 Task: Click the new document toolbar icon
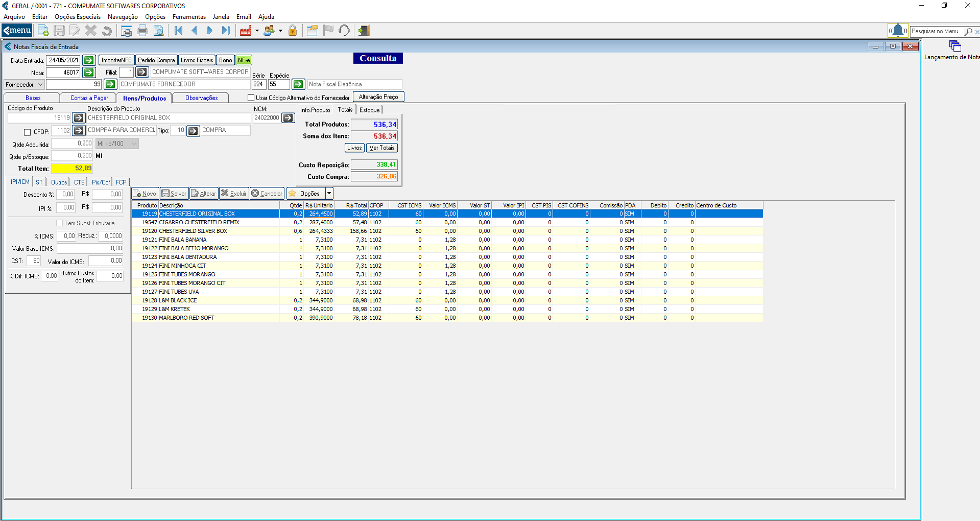point(43,31)
